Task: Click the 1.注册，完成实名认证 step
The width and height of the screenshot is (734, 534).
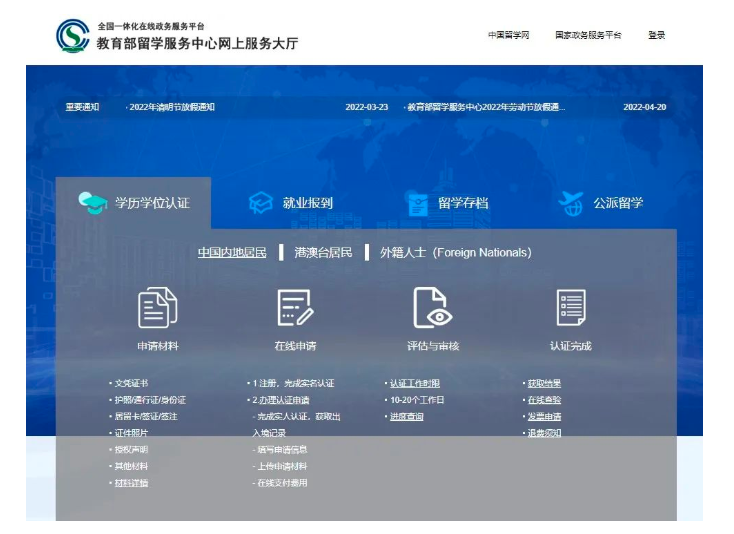Action: click(x=294, y=383)
